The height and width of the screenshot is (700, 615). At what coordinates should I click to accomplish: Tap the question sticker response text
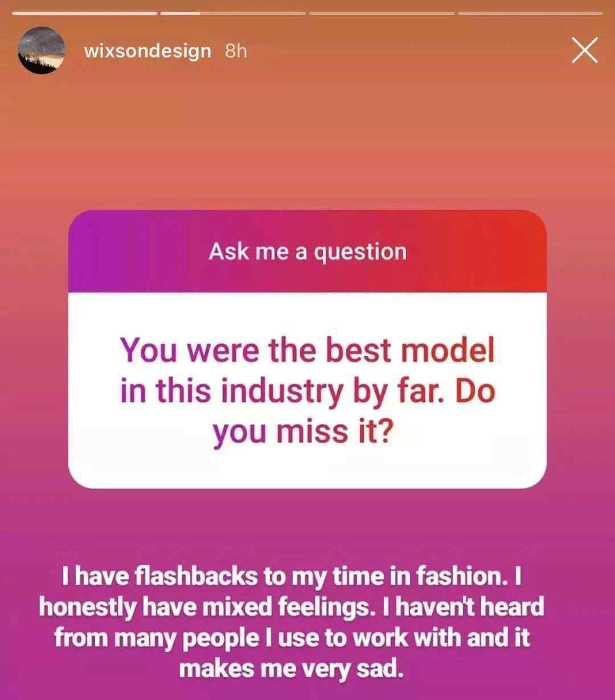click(x=307, y=390)
